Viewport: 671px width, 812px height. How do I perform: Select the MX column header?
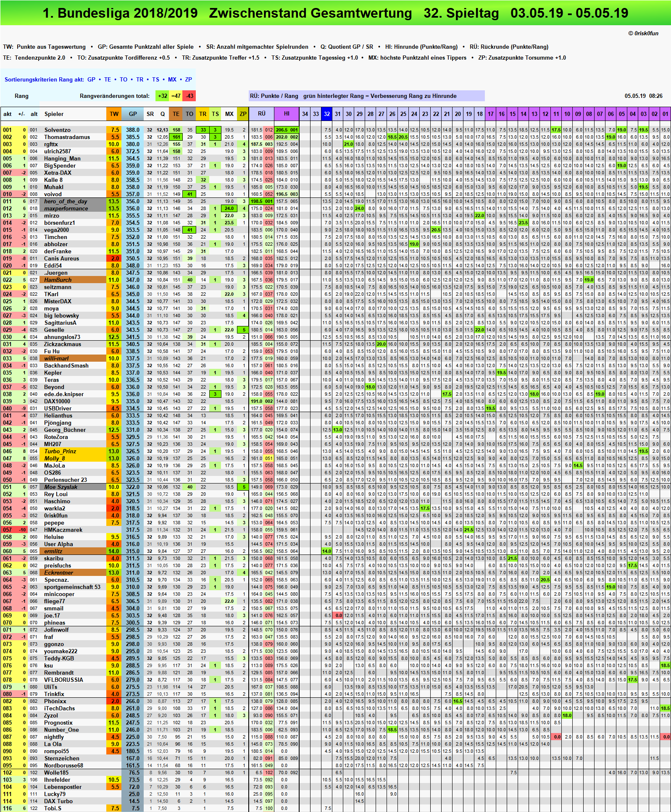coord(229,114)
